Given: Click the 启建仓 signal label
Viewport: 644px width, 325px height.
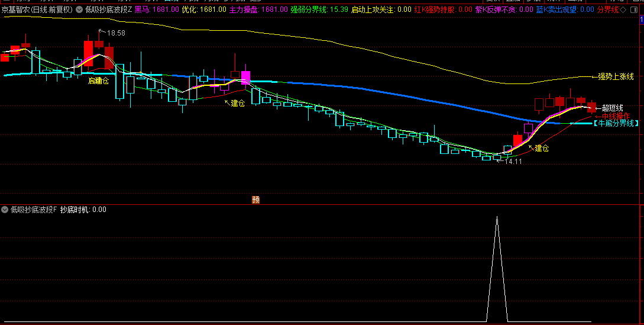Looking at the screenshot, I should pos(98,81).
